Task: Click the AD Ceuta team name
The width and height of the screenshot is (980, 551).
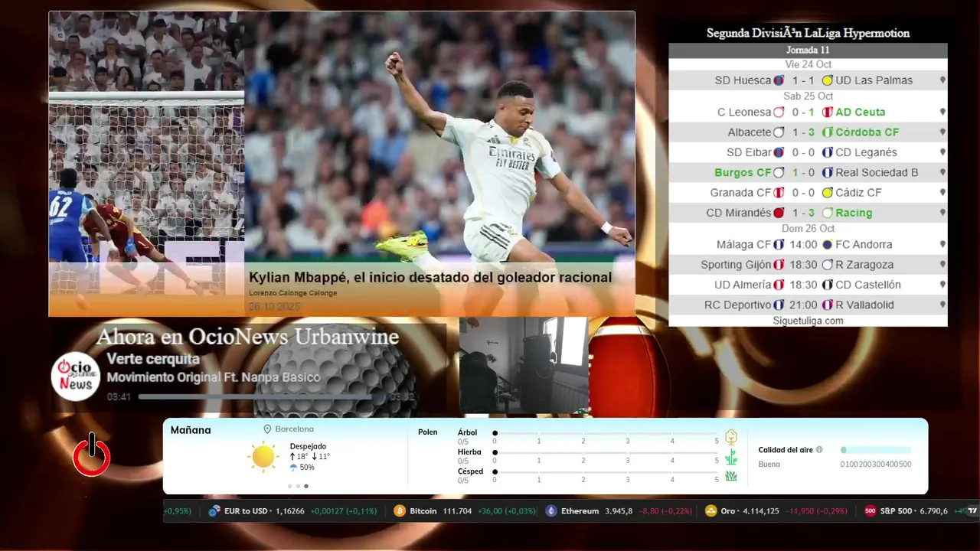Action: tap(860, 112)
